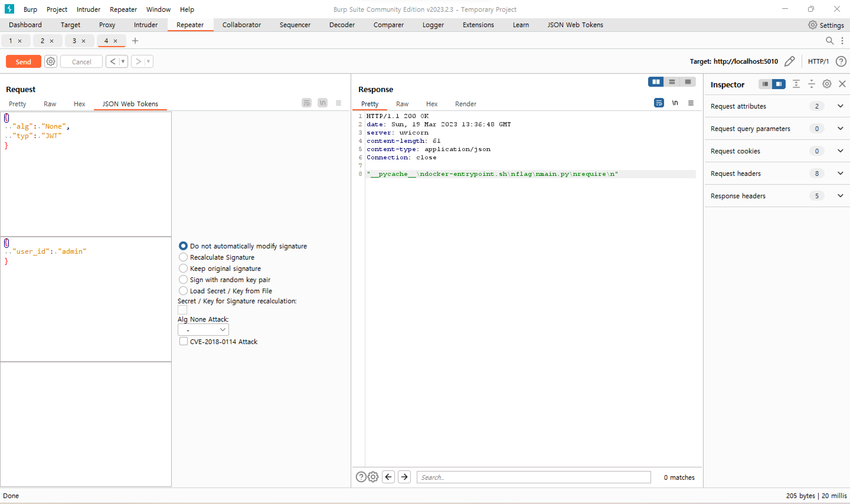
Task: Toggle request word wrap icon
Action: (306, 103)
